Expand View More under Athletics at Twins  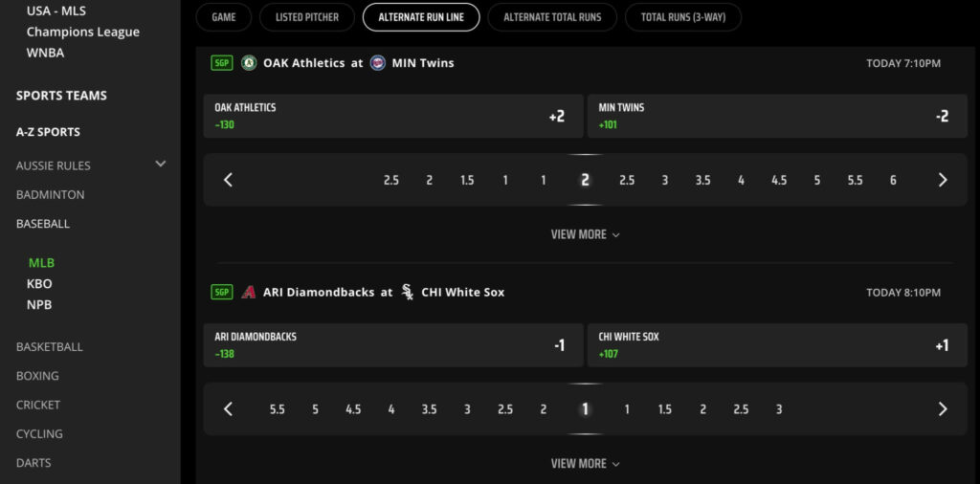point(585,234)
